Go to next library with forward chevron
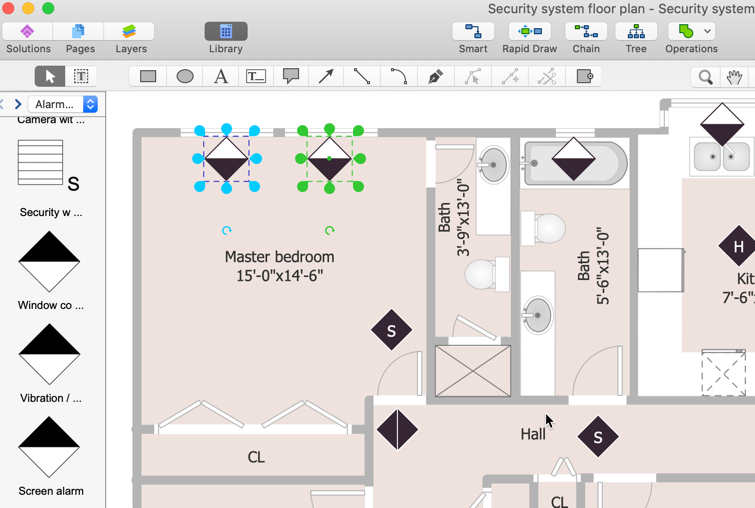Image resolution: width=755 pixels, height=508 pixels. tap(18, 104)
